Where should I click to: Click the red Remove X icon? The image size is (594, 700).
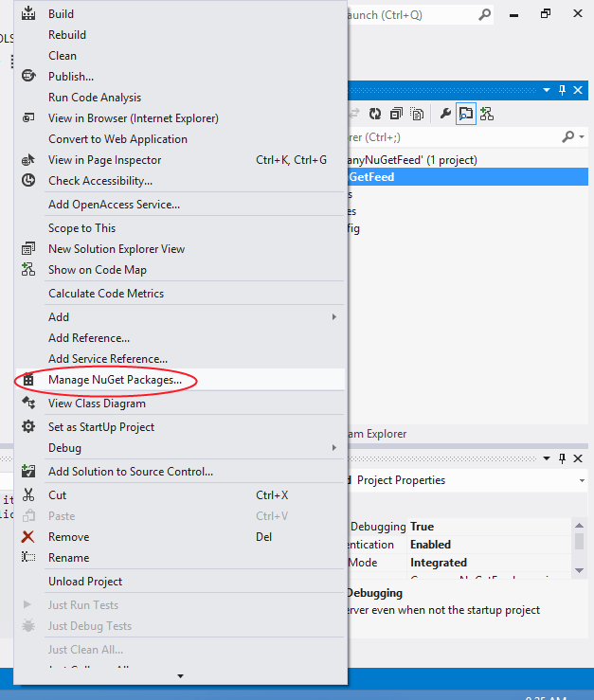(27, 537)
